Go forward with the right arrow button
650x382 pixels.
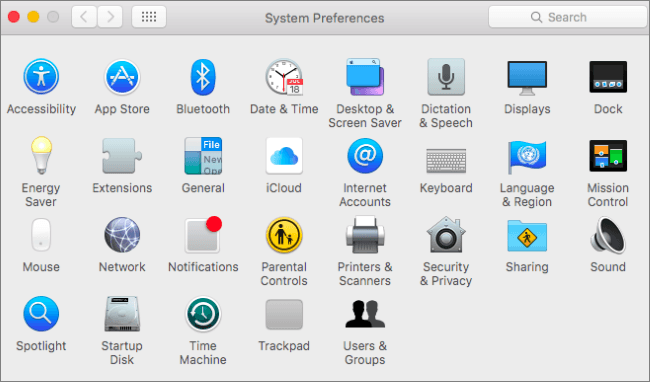pos(110,17)
